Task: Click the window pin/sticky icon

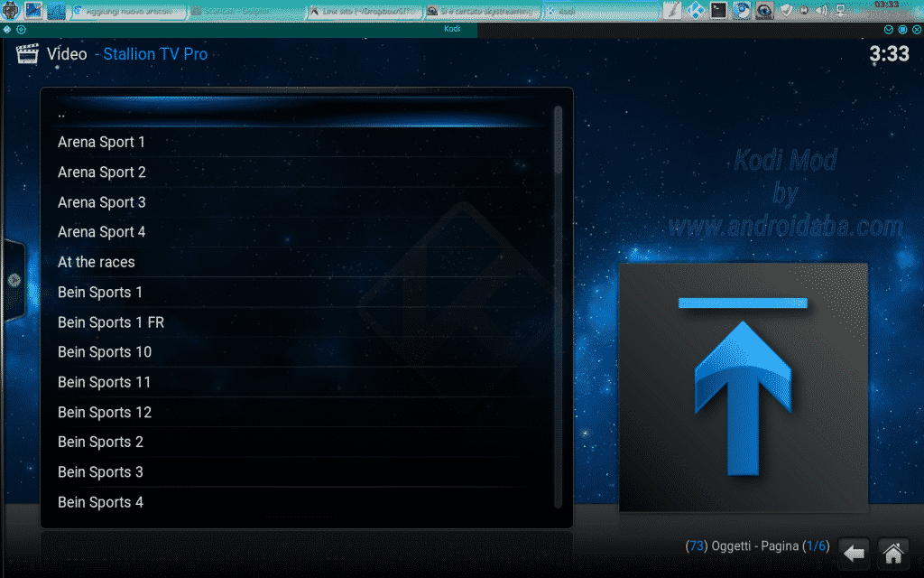Action: pyautogui.click(x=22, y=29)
